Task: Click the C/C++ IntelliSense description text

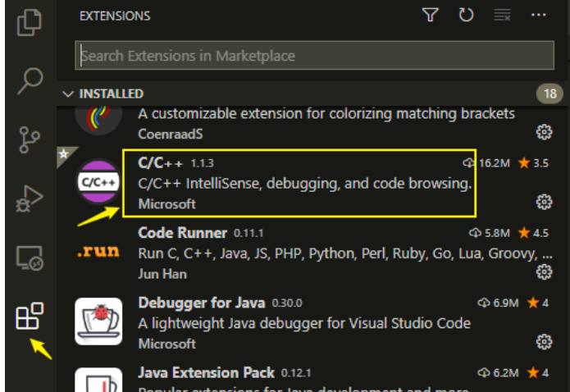Action: point(304,184)
